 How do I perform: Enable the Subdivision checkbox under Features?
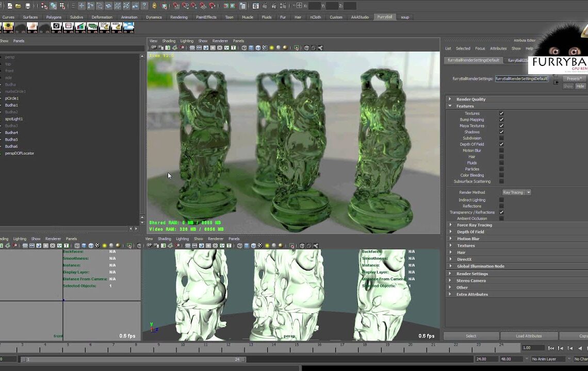pos(501,138)
